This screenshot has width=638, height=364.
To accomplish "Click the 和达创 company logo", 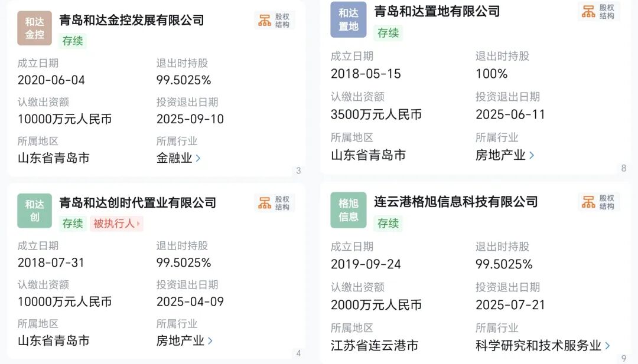I will 35,211.
